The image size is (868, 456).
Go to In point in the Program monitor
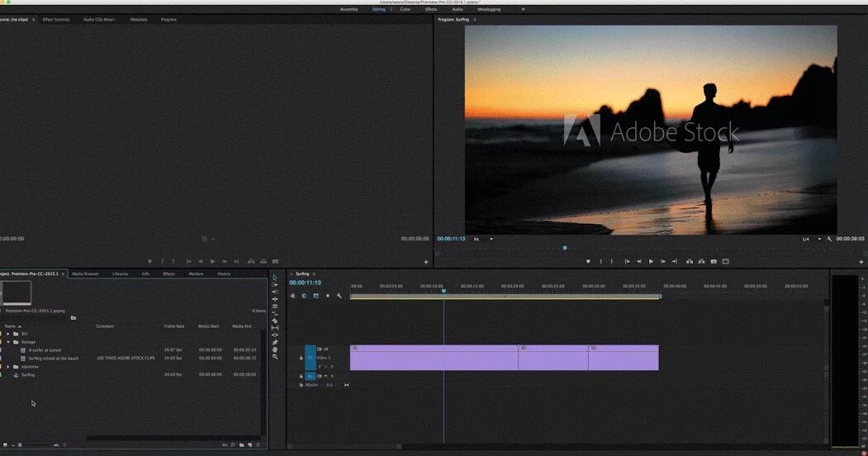(627, 261)
